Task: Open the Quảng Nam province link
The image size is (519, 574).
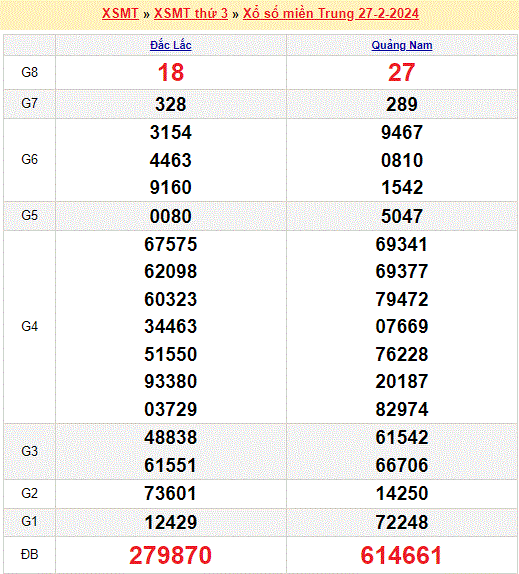Action: pos(402,45)
